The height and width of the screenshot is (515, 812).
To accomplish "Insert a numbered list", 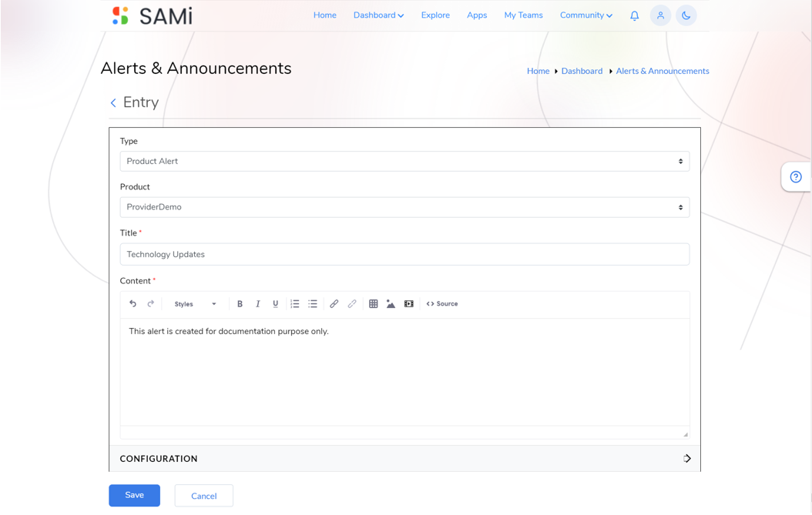I will click(294, 304).
